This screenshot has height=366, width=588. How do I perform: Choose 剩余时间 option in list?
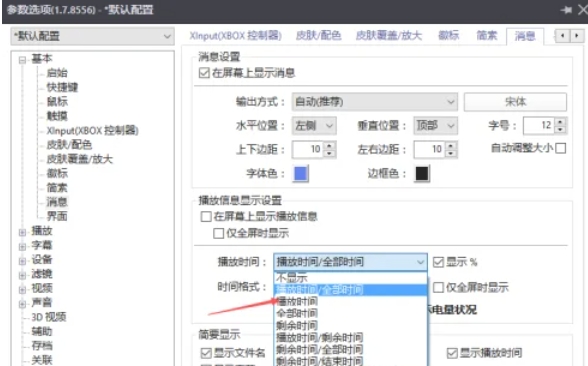(351, 325)
